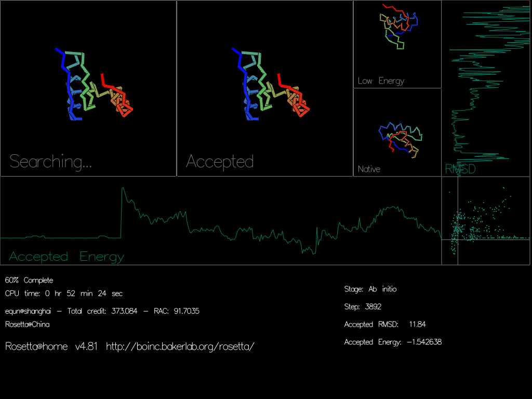Click the 'equn@shanghai' user name

pos(28,311)
